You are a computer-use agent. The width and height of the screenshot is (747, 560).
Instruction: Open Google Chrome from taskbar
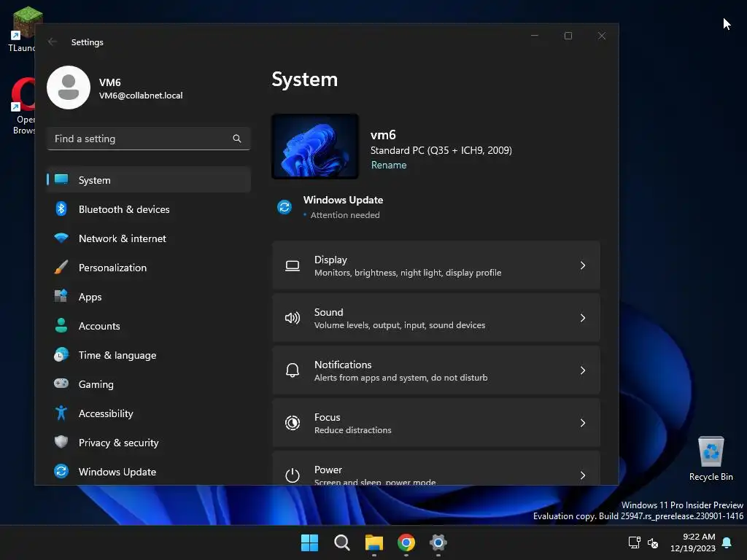pos(406,542)
